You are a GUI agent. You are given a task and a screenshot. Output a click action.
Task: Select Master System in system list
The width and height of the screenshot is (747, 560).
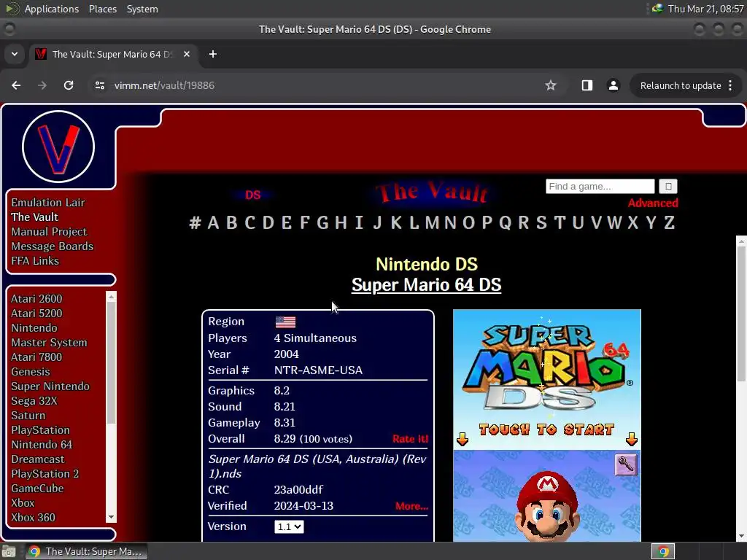point(49,343)
